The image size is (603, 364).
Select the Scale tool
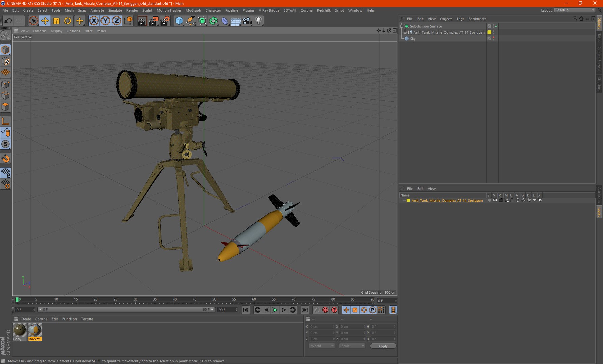pyautogui.click(x=56, y=21)
